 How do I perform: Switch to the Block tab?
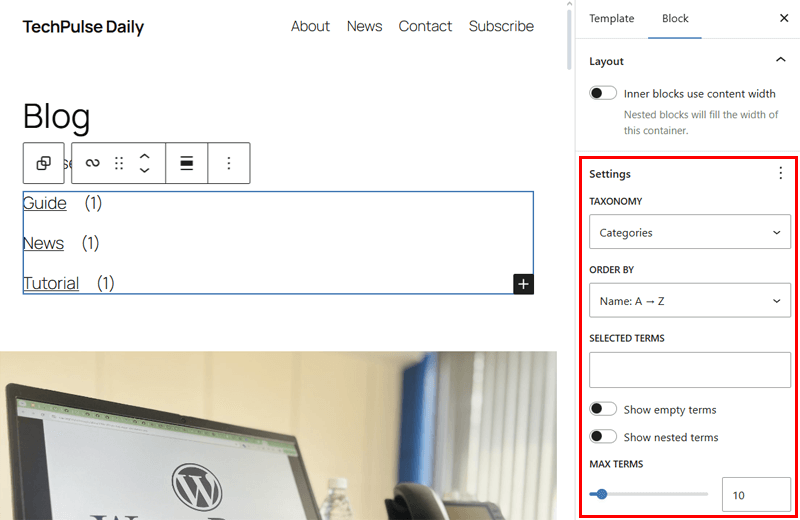pyautogui.click(x=674, y=18)
